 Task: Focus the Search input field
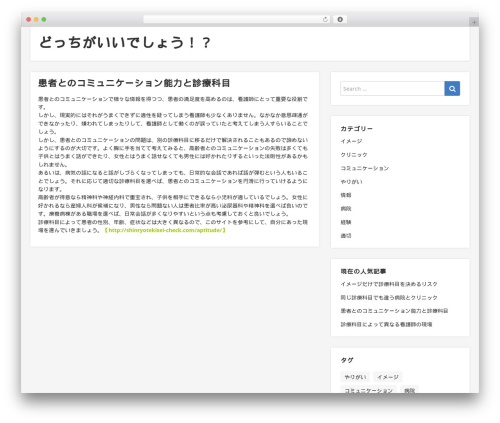(x=392, y=89)
